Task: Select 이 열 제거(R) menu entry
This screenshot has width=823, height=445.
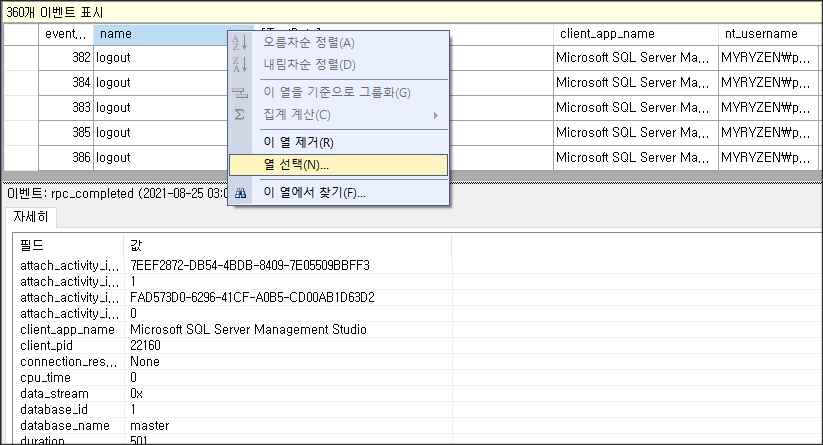Action: pyautogui.click(x=339, y=142)
